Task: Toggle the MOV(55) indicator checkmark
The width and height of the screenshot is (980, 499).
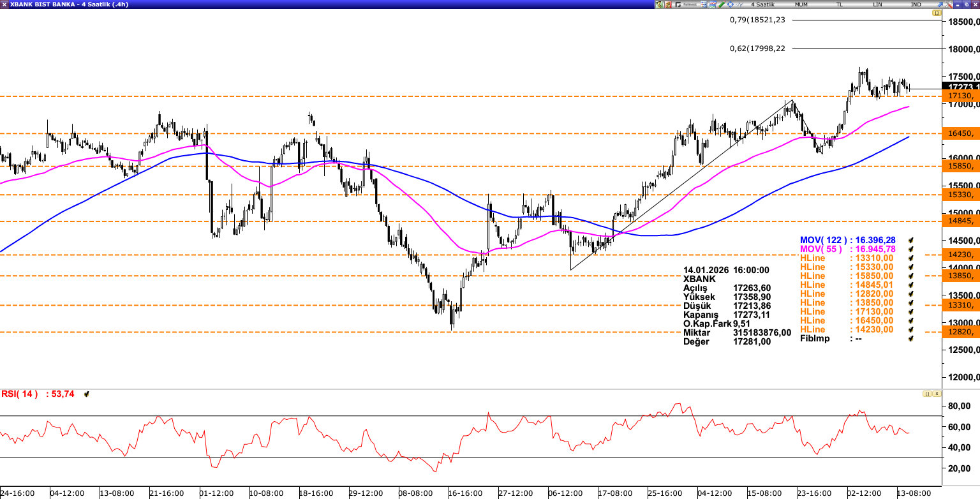Action: (911, 249)
